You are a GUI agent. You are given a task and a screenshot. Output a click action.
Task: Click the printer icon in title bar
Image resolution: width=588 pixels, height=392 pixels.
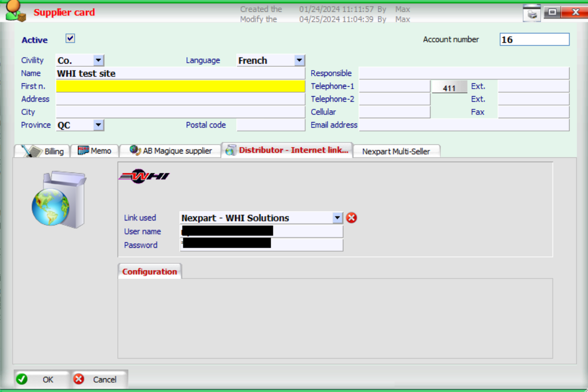(x=532, y=13)
